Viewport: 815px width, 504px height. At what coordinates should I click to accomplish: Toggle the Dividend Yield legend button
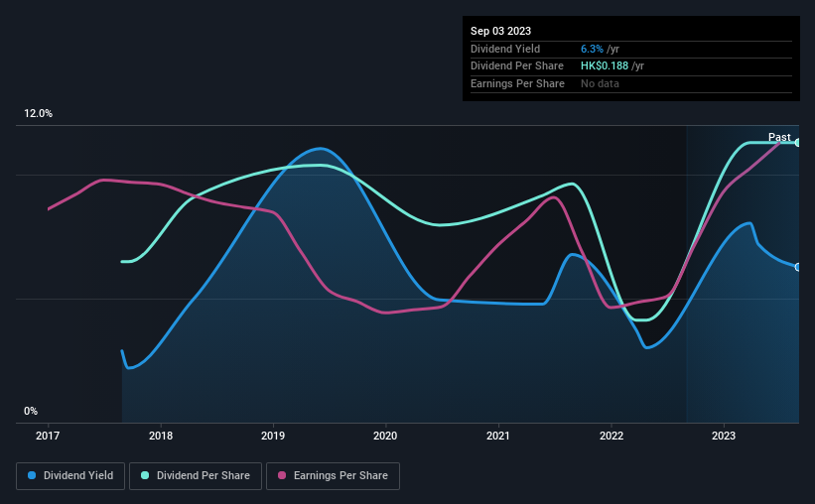(70, 476)
